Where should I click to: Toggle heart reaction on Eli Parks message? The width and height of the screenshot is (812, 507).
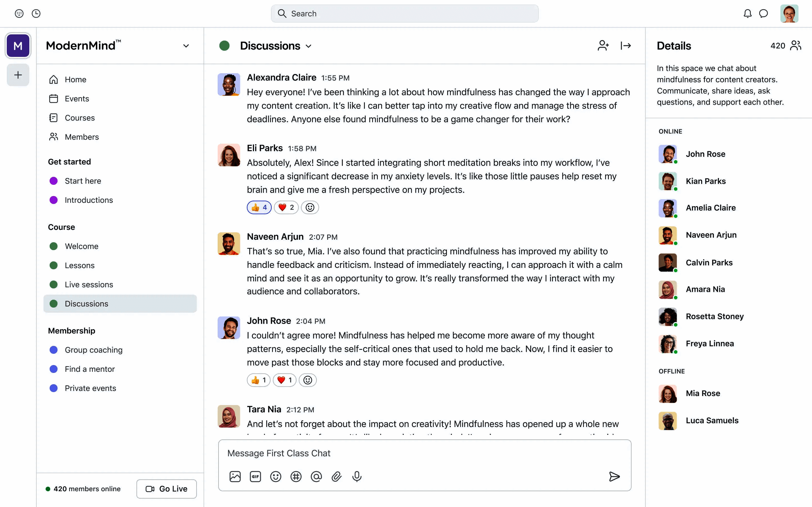(286, 207)
